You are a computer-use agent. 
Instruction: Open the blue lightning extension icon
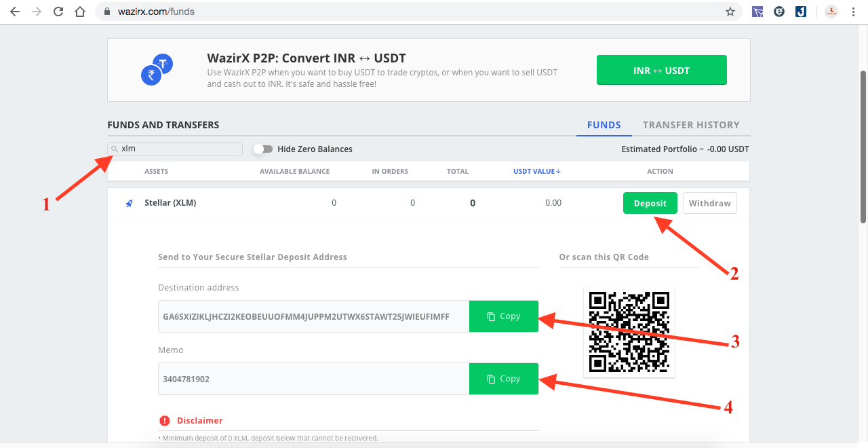pyautogui.click(x=801, y=12)
